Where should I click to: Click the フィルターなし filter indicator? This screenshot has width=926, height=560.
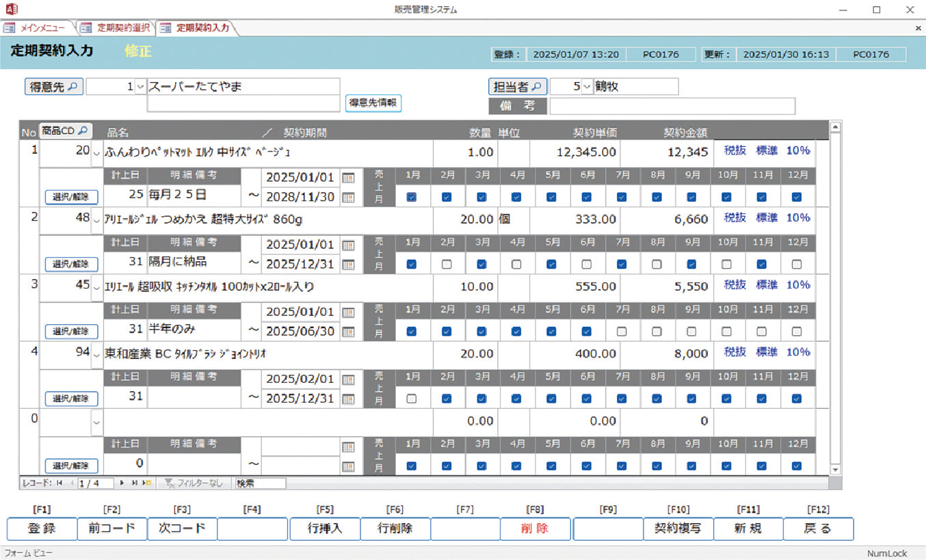[x=194, y=483]
